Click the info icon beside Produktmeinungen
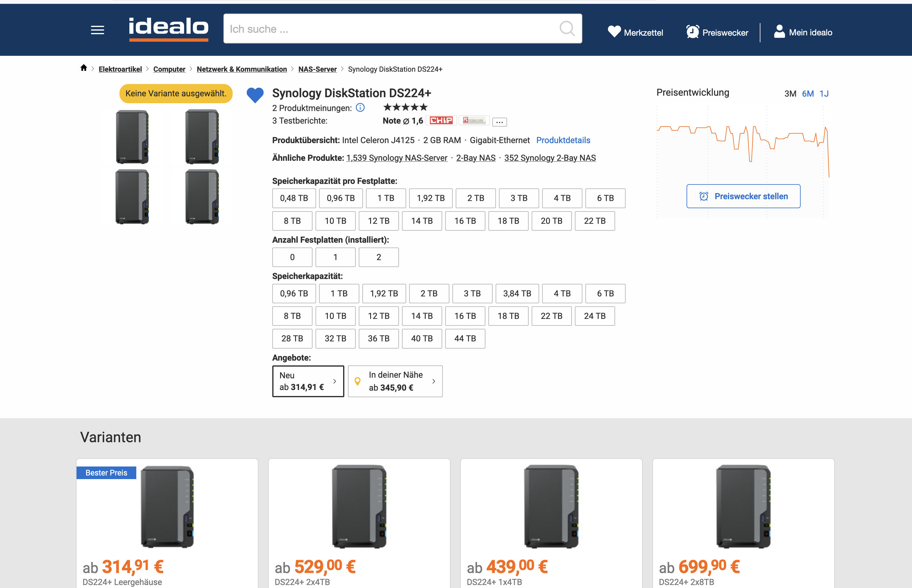The width and height of the screenshot is (912, 588). 360,108
